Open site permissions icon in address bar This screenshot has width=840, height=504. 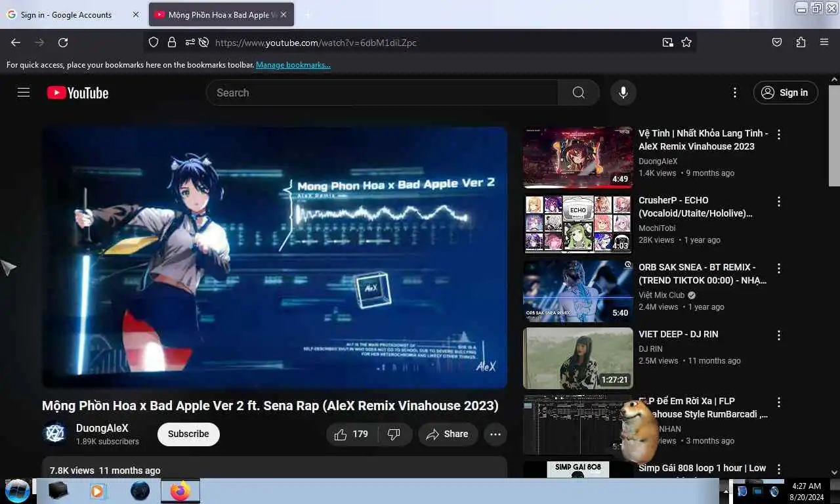190,42
